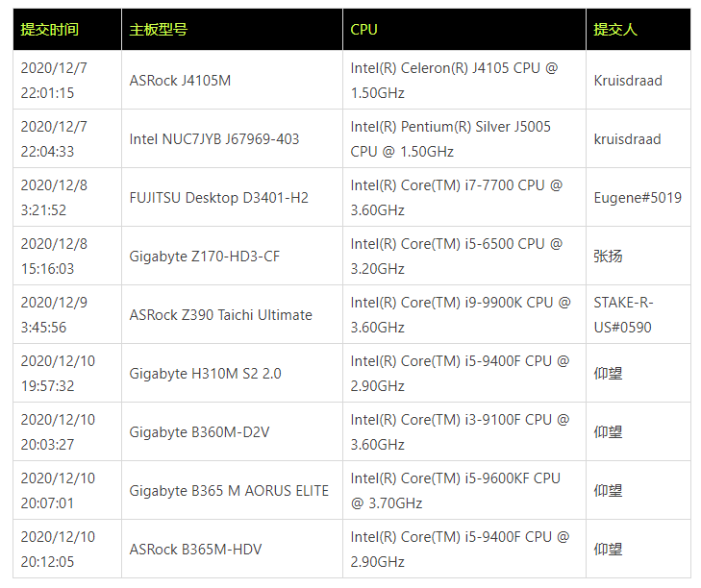The image size is (701, 588).
Task: Click the 提交人 column header
Action: click(638, 30)
